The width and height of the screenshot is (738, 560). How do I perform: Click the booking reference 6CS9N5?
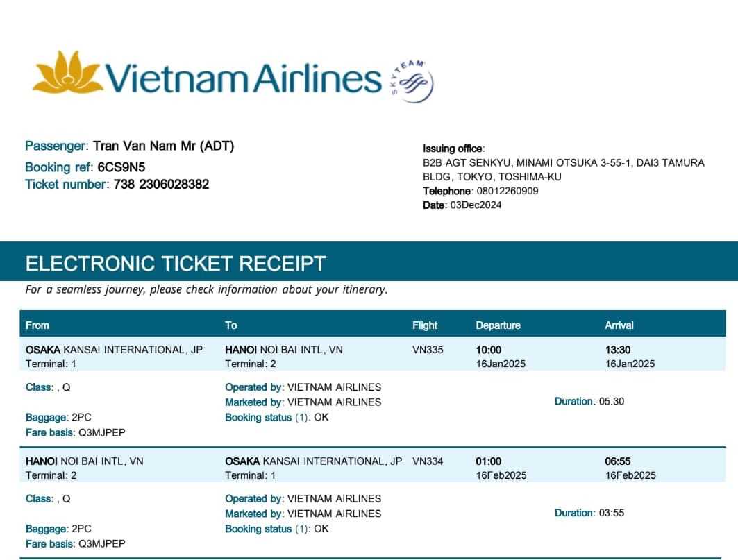(x=121, y=167)
